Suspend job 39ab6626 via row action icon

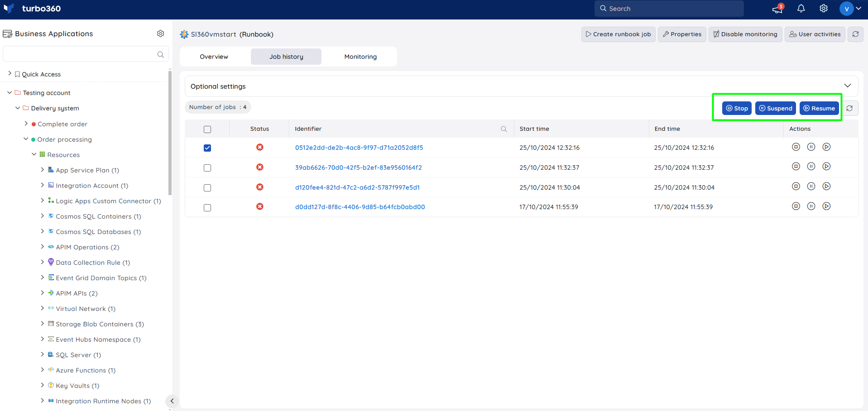811,167
